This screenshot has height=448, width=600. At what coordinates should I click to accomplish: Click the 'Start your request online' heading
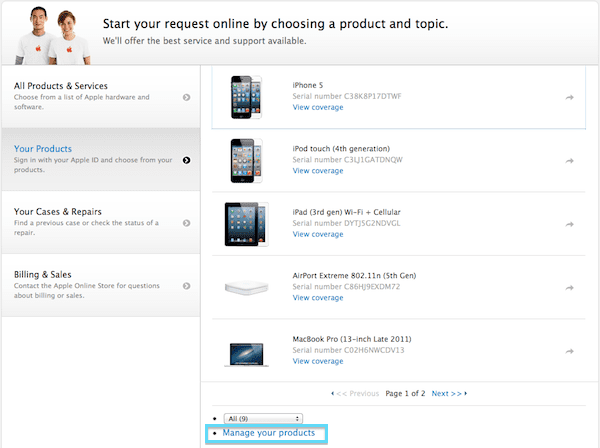275,24
